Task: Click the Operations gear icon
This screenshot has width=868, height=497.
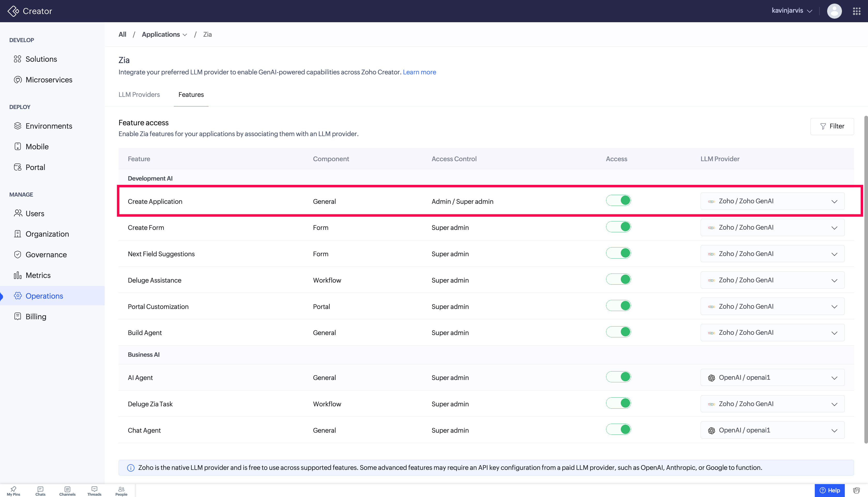Action: point(17,296)
